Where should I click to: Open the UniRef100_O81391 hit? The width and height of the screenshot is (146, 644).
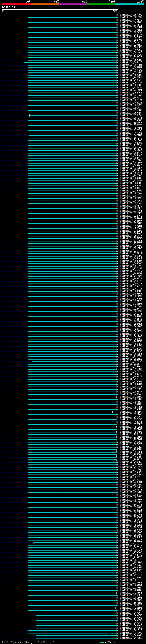point(131,17)
